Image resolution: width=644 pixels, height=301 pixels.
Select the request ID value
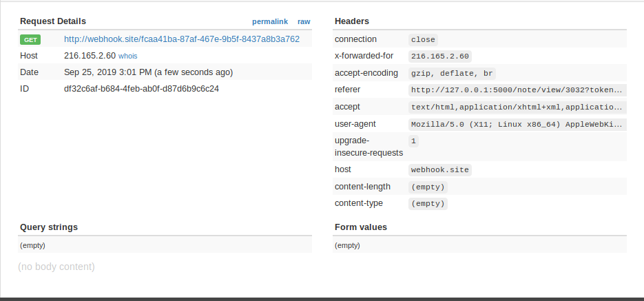point(141,89)
